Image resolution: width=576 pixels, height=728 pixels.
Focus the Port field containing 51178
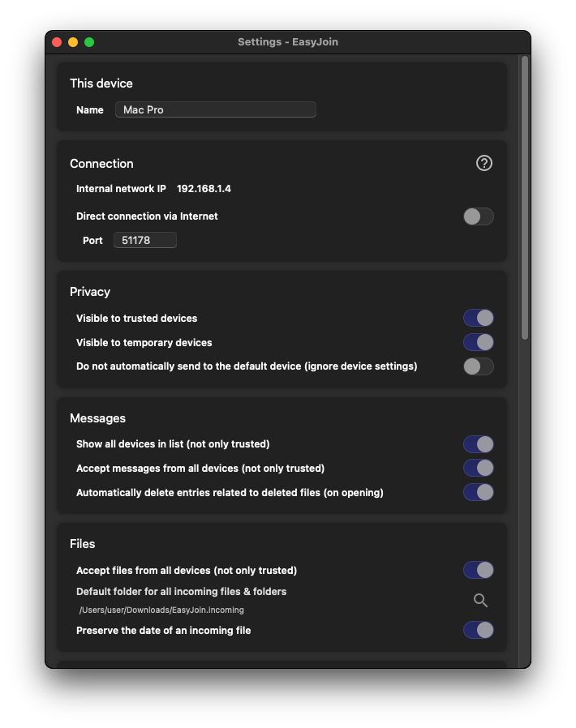(x=145, y=240)
